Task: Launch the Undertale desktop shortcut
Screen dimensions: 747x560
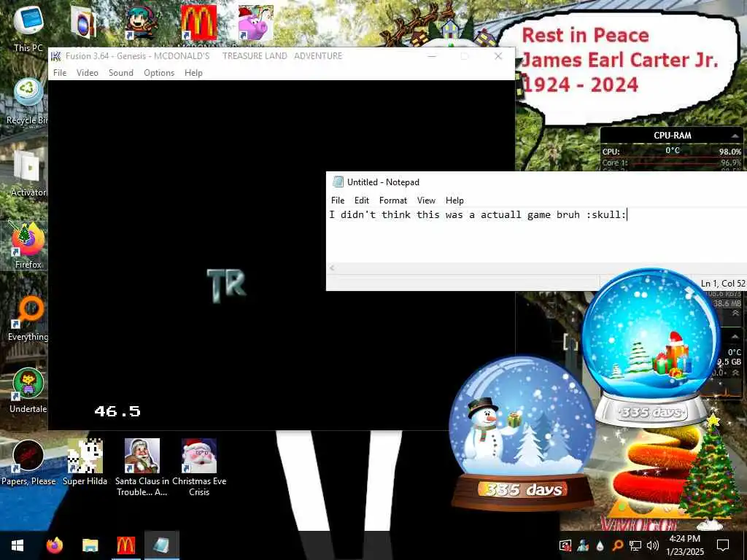Action: coord(28,391)
